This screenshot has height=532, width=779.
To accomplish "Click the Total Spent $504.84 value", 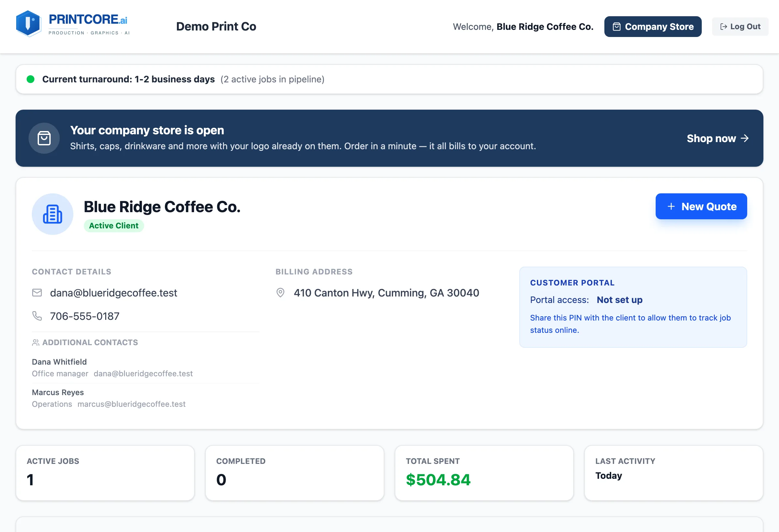I will click(x=438, y=480).
